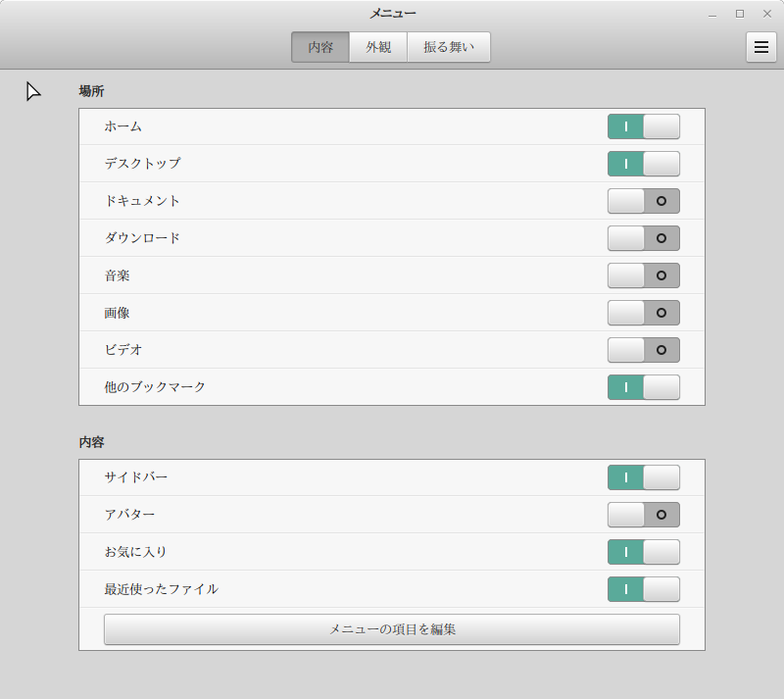This screenshot has height=699, width=784.
Task: Close the メニュー settings window
Action: (x=767, y=14)
